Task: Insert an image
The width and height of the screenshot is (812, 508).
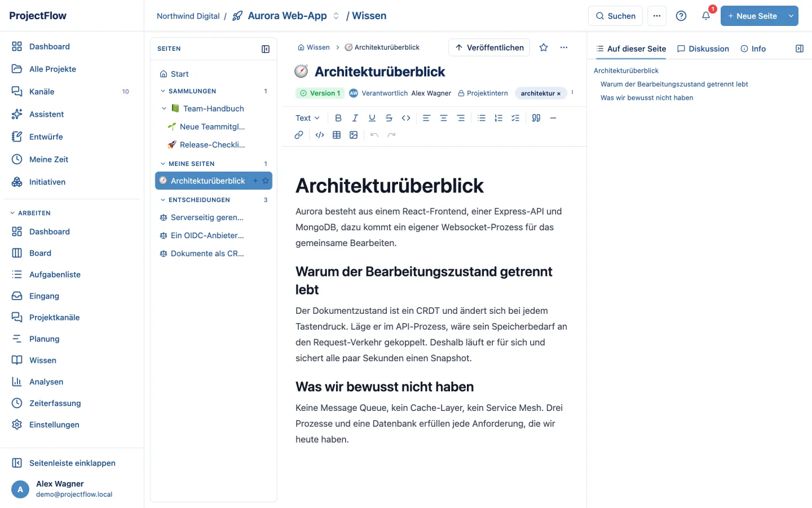Action: click(354, 135)
